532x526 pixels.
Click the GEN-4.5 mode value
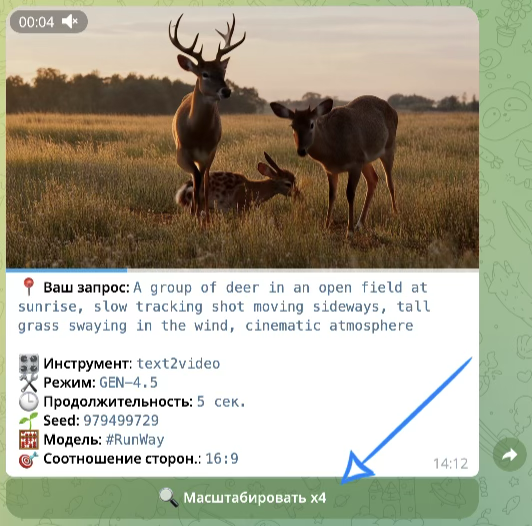point(129,383)
